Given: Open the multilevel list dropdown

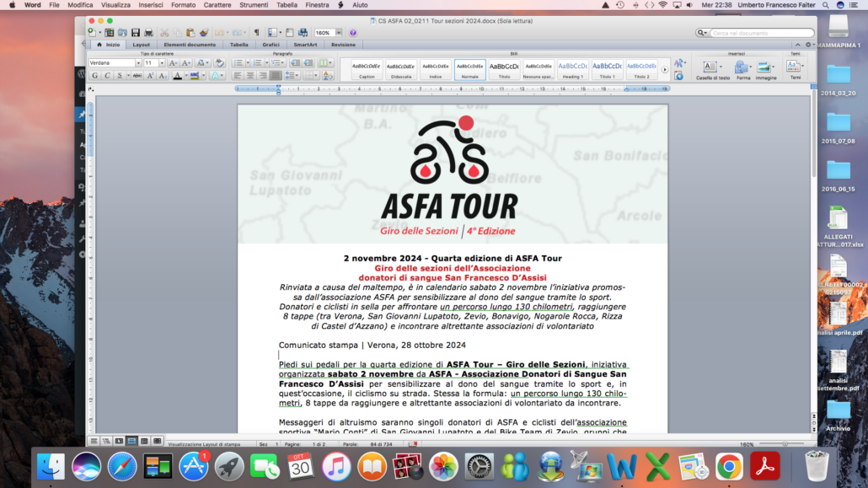Looking at the screenshot, I should pyautogui.click(x=276, y=63).
